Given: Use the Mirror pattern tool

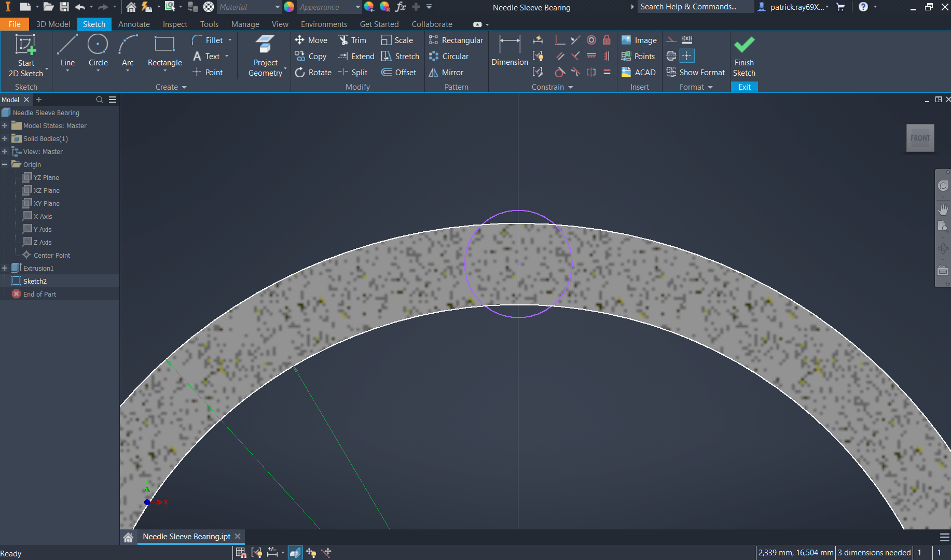Looking at the screenshot, I should pos(446,73).
